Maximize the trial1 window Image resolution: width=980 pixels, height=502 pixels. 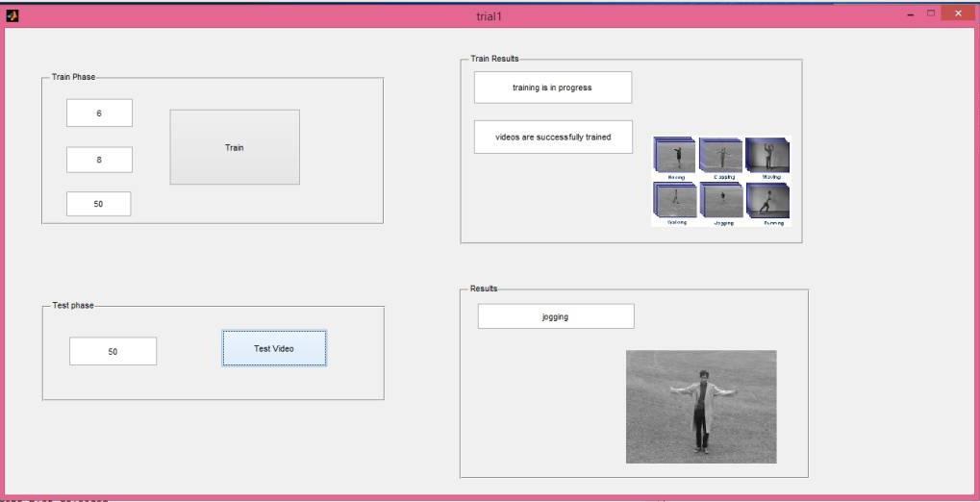930,13
